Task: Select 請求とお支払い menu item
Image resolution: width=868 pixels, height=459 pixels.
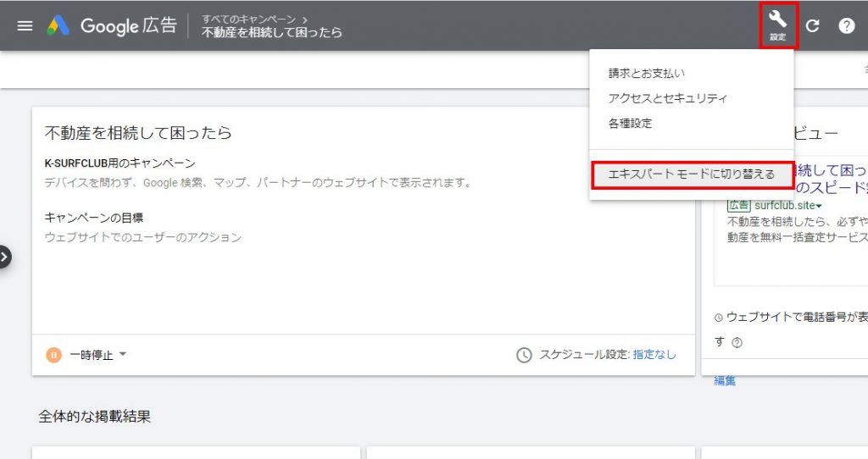Action: 647,73
